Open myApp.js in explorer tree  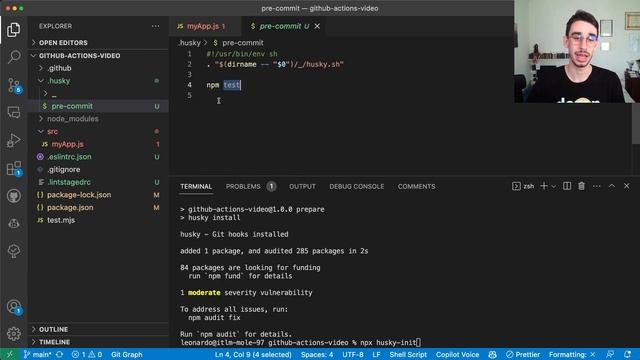point(98,144)
